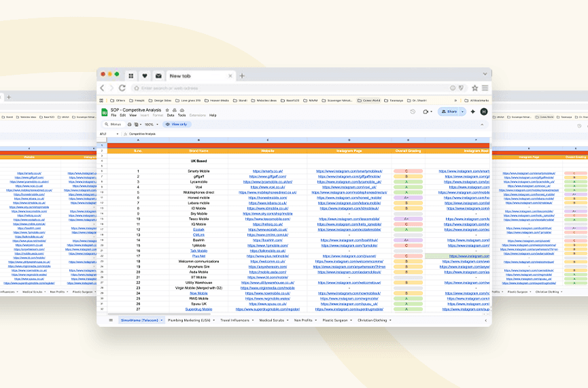
Task: Open the Sims4Home (Telecom) tab arrow
Action: 162,320
